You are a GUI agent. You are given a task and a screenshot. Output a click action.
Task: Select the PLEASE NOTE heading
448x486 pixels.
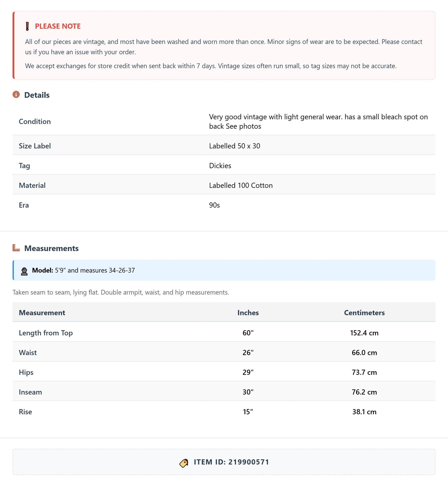58,26
